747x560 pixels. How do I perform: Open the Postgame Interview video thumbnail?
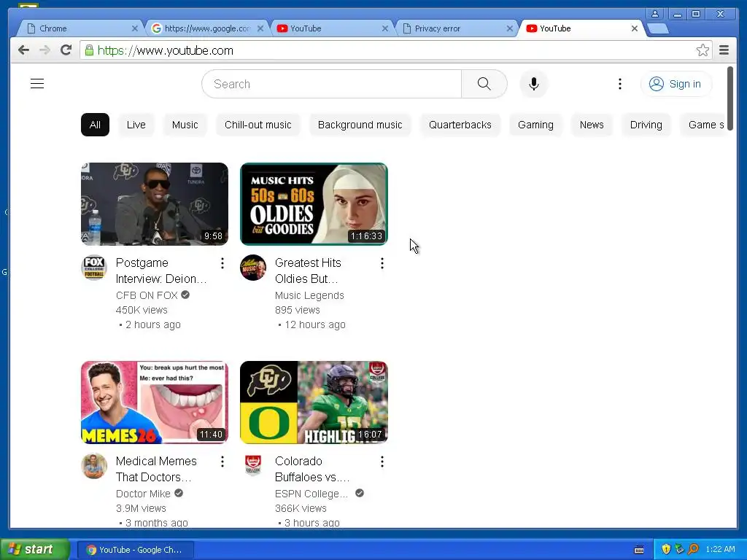pos(155,204)
